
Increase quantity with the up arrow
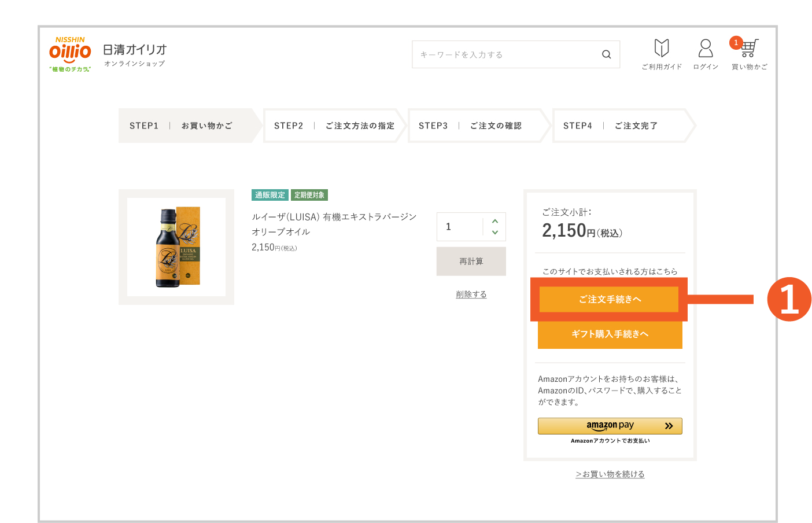click(495, 221)
